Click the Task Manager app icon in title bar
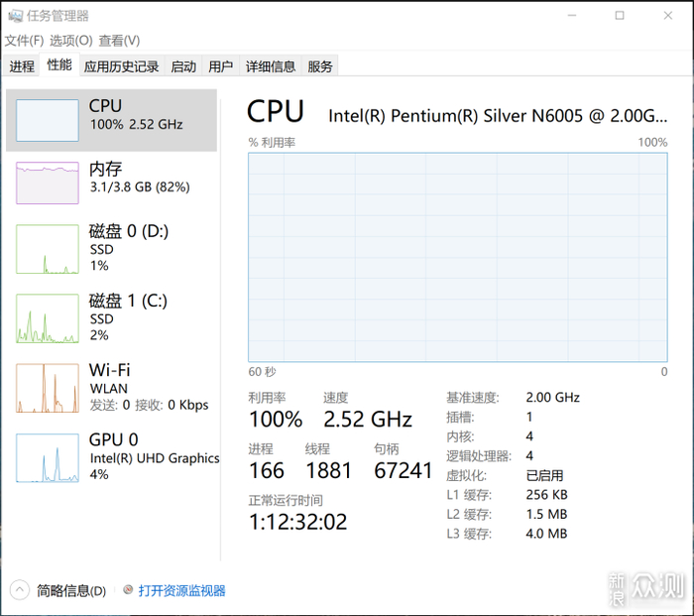Image resolution: width=694 pixels, height=616 pixels. click(x=14, y=16)
